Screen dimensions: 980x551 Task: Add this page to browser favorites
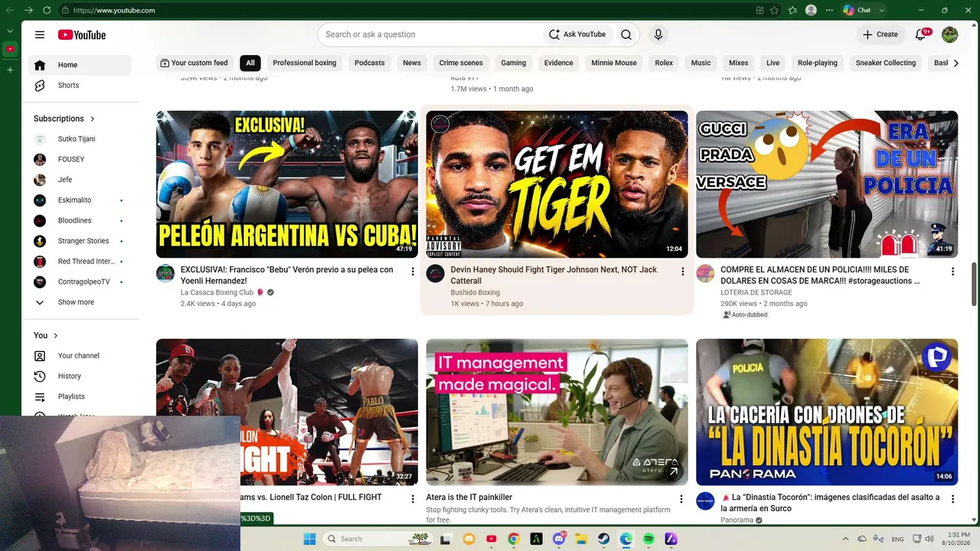[x=774, y=11]
